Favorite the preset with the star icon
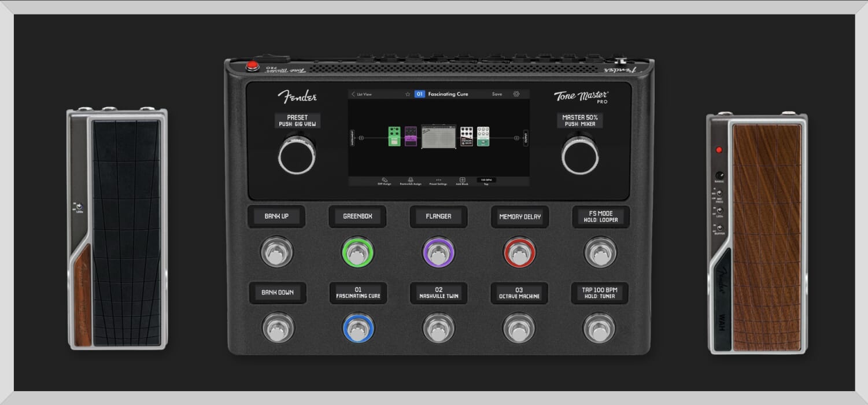This screenshot has height=405, width=868. coord(408,94)
